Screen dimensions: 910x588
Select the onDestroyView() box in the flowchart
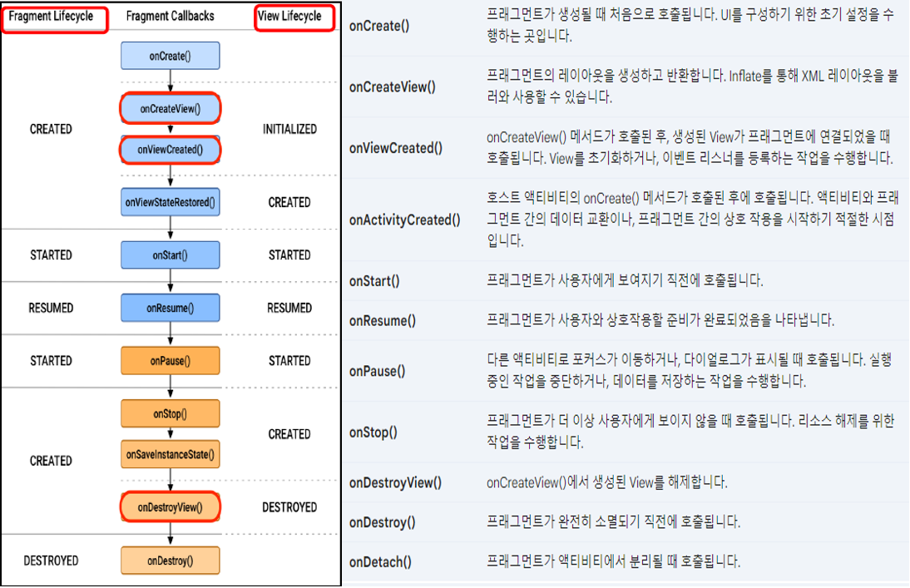(x=170, y=507)
